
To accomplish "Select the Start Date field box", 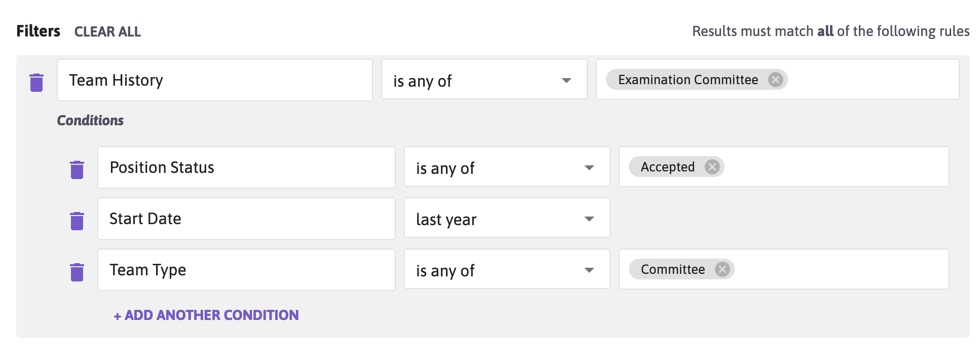I will coord(246,219).
